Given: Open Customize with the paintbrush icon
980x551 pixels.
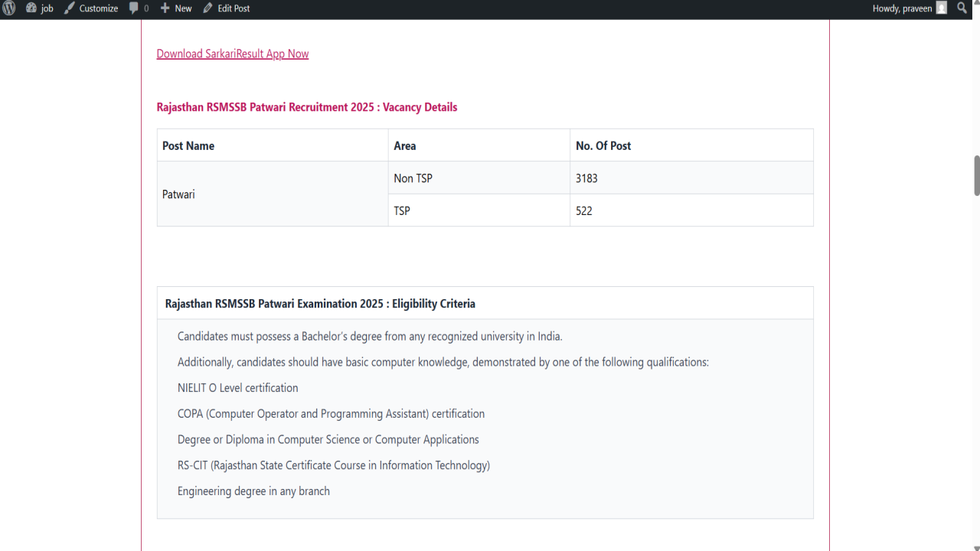Looking at the screenshot, I should [x=70, y=8].
